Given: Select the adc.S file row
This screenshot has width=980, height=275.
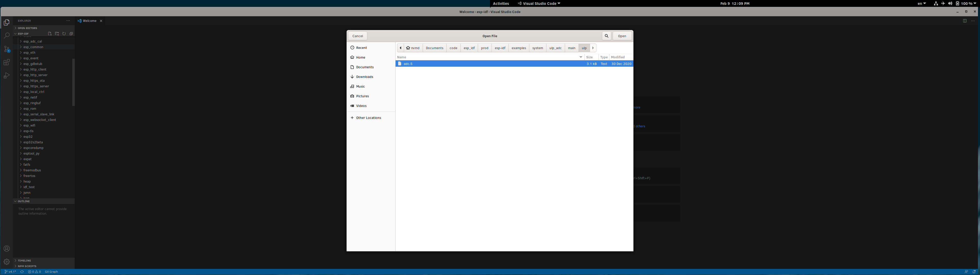Looking at the screenshot, I should pos(408,64).
